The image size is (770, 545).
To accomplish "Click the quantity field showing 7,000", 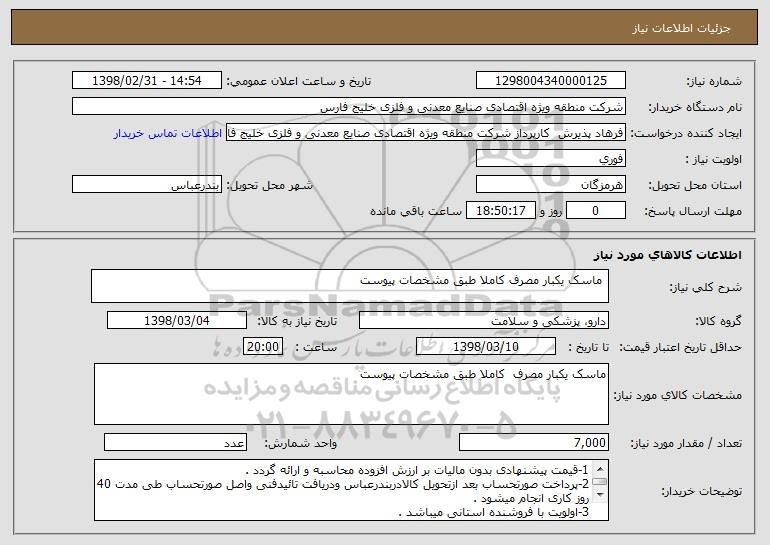I will point(534,442).
